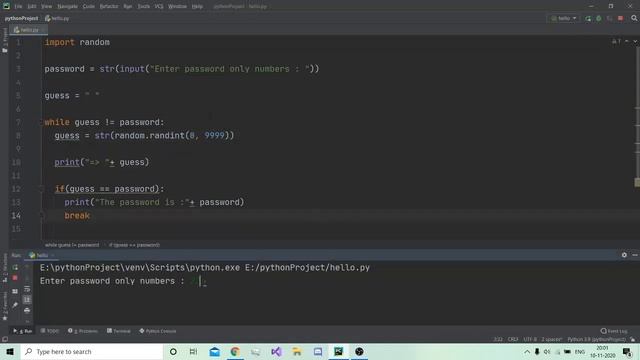Open the Navigate menu
Viewport: 640px width, 360px height.
[x=67, y=7]
